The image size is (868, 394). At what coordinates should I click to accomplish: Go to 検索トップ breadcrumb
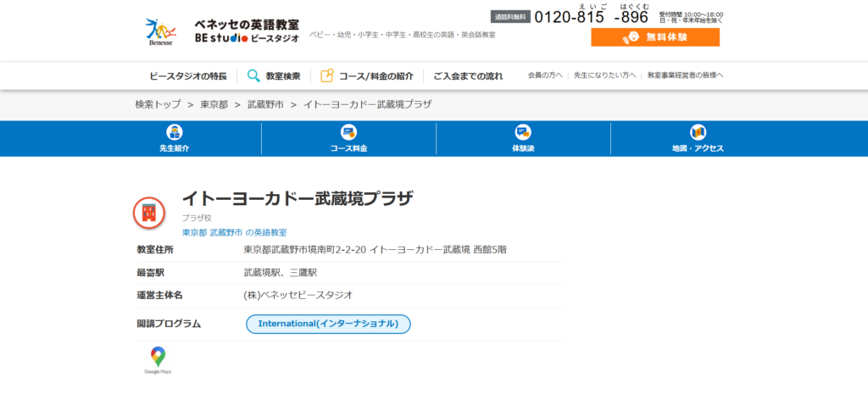[x=159, y=104]
